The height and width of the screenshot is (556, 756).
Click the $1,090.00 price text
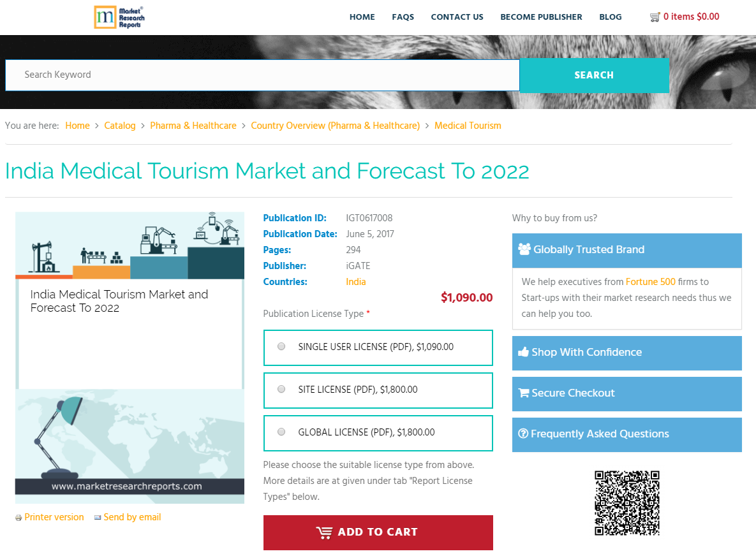pos(467,298)
